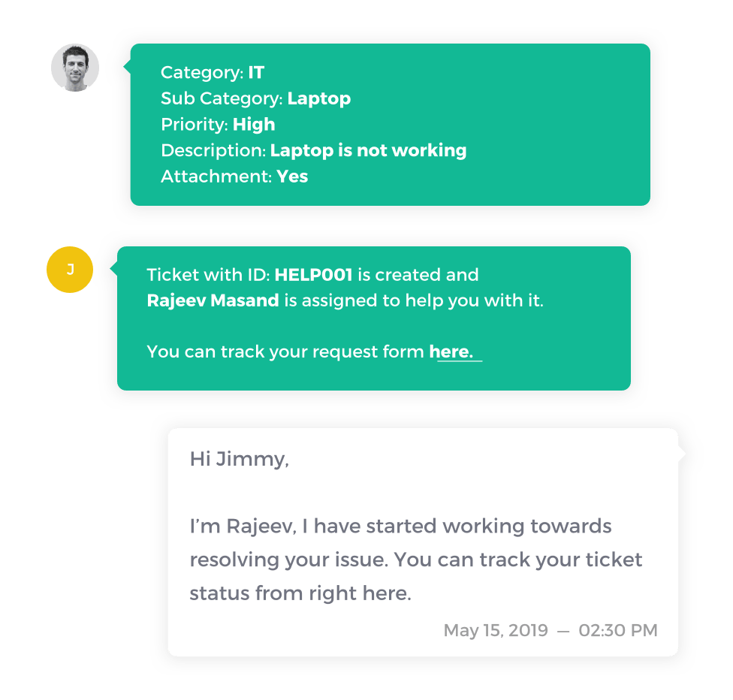733x700 pixels.
Task: Select the ticket ID HELP001 text
Action: click(x=313, y=275)
